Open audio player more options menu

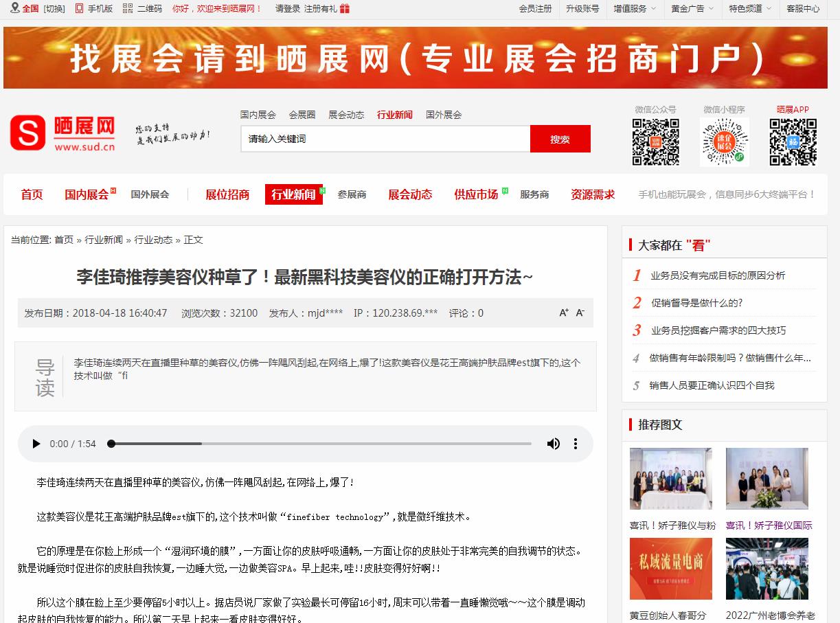576,444
